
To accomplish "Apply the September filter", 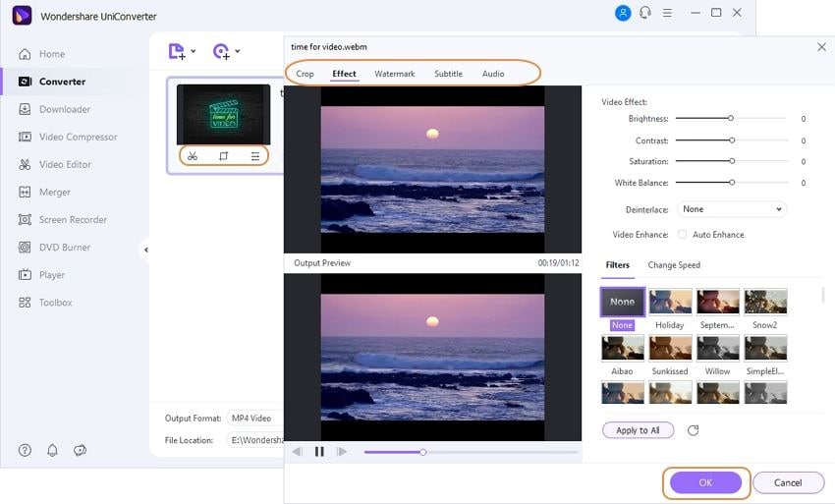I will [718, 302].
